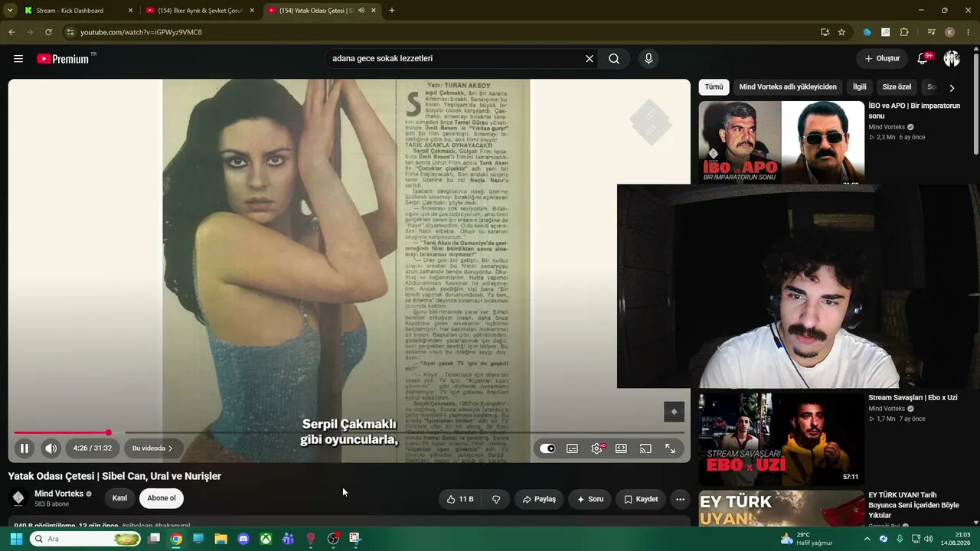980x551 pixels.
Task: Run search with the magnifier button
Action: tap(614, 59)
